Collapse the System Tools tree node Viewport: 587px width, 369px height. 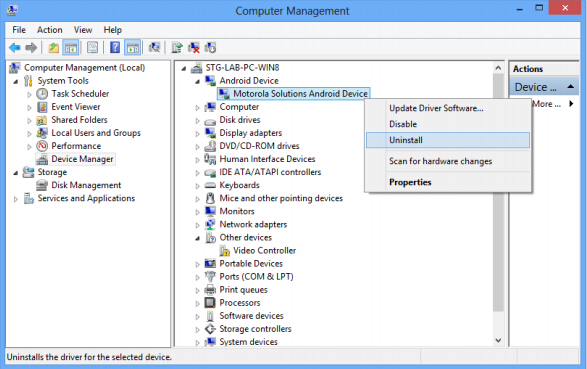(15, 81)
